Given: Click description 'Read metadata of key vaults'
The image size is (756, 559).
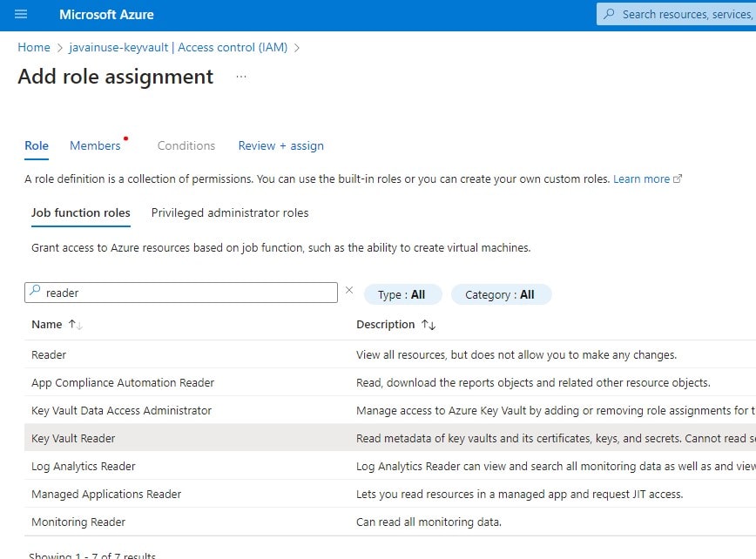Looking at the screenshot, I should click(556, 438).
